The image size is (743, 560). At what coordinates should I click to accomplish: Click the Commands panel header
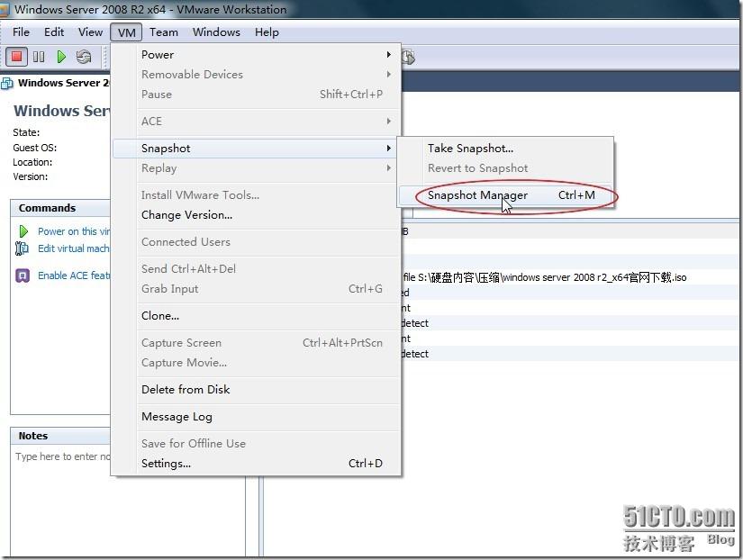coord(60,208)
